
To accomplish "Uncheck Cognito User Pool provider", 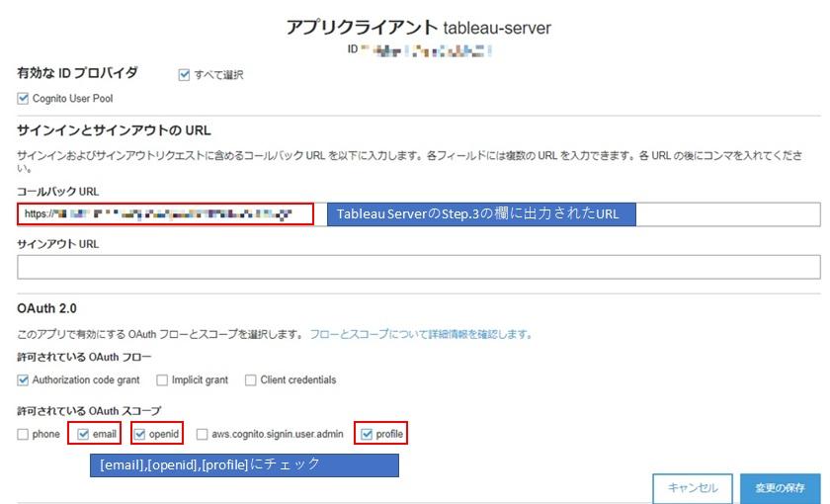I will [x=23, y=99].
